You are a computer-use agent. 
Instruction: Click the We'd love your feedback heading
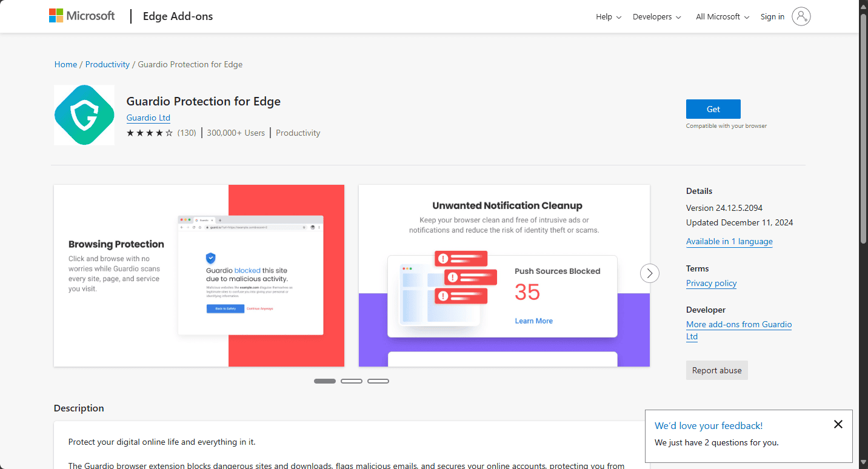tap(709, 425)
